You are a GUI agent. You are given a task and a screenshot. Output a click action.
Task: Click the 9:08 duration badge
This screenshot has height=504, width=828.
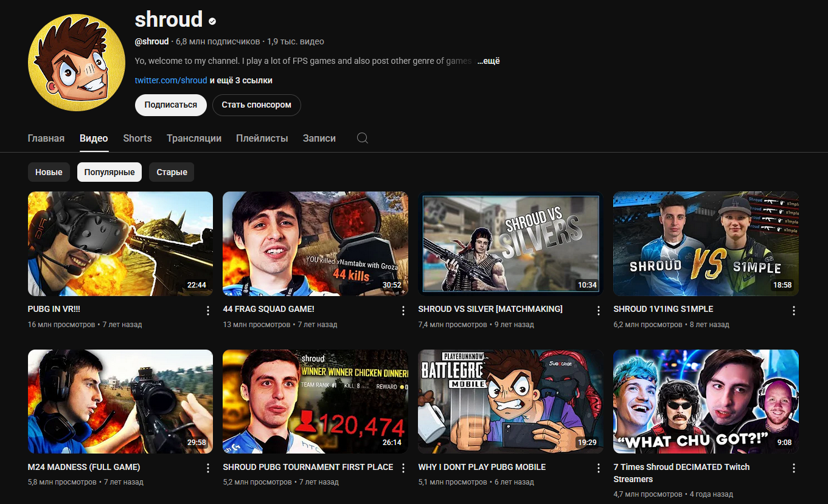[785, 443]
